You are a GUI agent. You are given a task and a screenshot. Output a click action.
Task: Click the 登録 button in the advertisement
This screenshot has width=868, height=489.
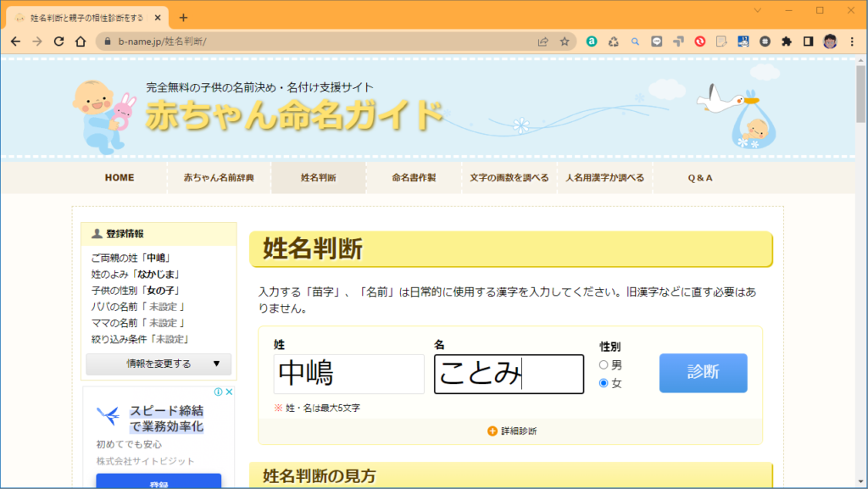point(158,483)
